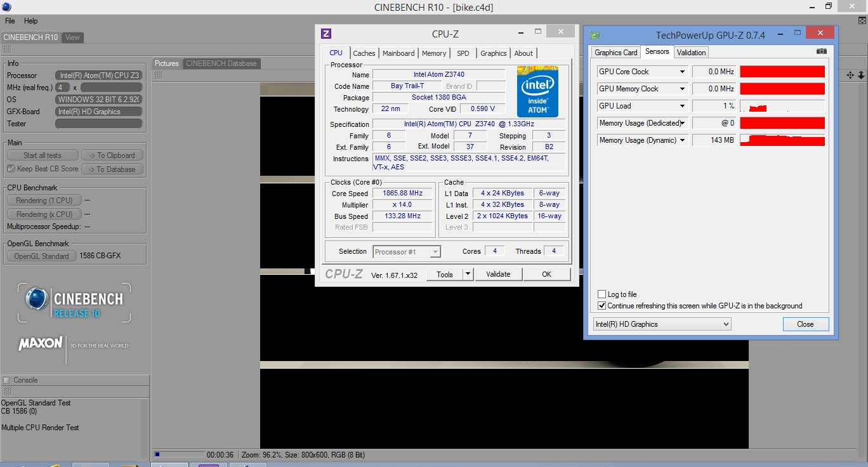The image size is (868, 467).
Task: Click the GPU-Z graphics card title bar icon
Action: [x=595, y=36]
